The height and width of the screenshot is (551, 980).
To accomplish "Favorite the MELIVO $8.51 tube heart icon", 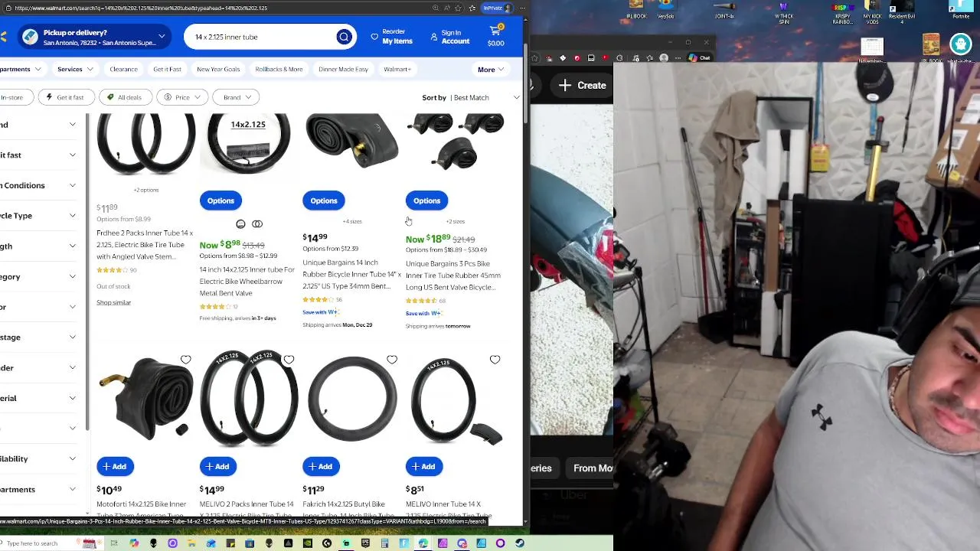I will pos(495,360).
